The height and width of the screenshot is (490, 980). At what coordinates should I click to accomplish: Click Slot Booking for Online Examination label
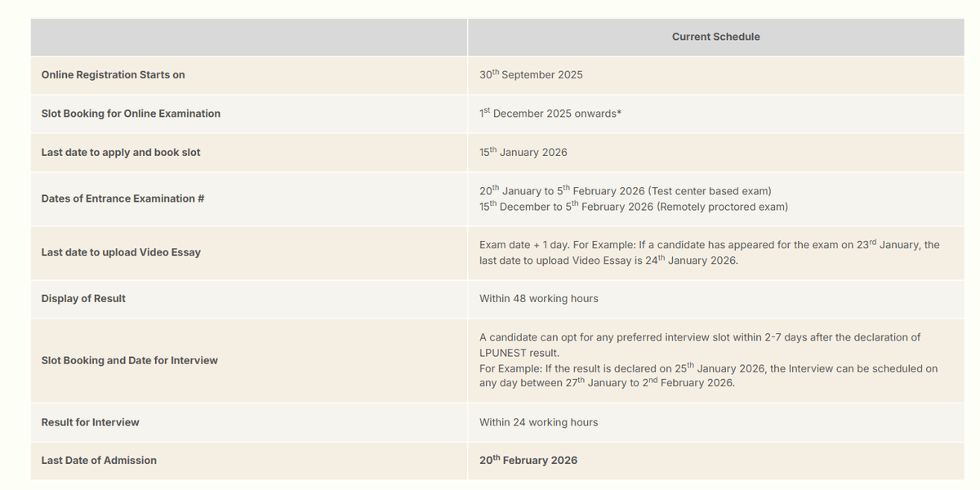click(x=131, y=114)
